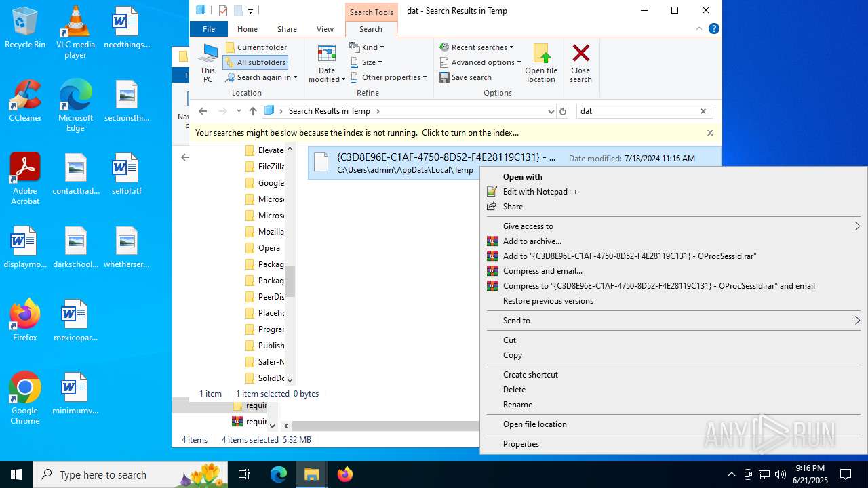Viewport: 868px width, 488px height.
Task: Open Other properties filter dropdown
Action: tap(389, 77)
